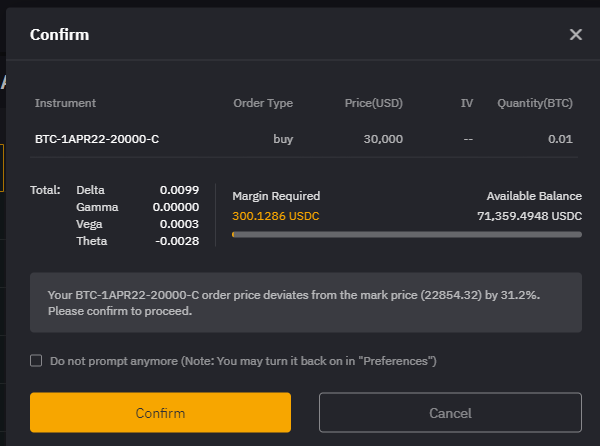Image resolution: width=600 pixels, height=446 pixels.
Task: Close the Confirm dialog with X
Action: click(575, 35)
